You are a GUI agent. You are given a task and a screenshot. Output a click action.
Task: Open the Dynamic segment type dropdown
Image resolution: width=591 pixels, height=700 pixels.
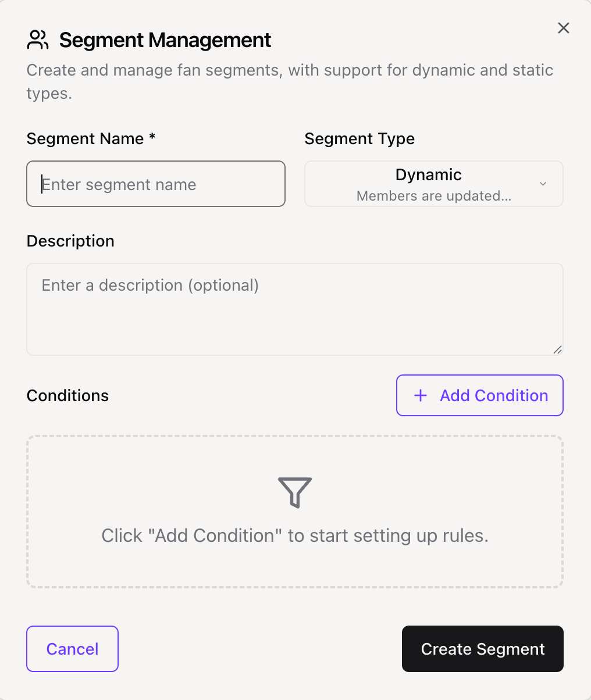click(428, 175)
